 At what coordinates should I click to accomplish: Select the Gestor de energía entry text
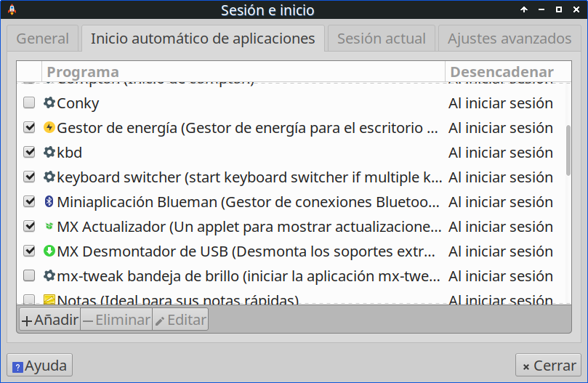pos(248,128)
